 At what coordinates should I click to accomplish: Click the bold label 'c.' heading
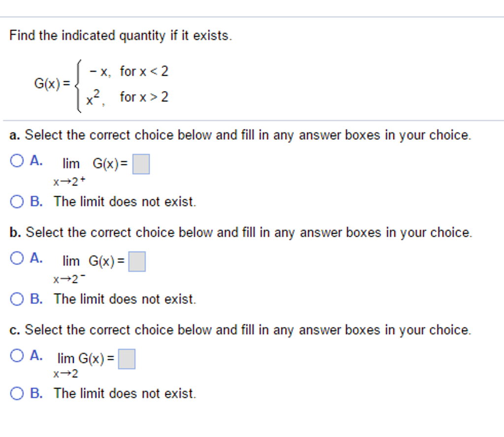pyautogui.click(x=14, y=330)
